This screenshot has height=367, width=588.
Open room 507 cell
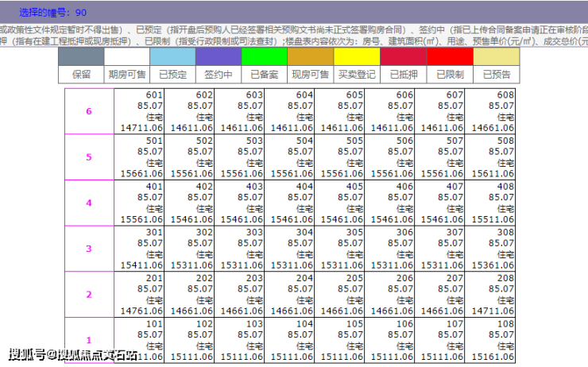(x=439, y=157)
